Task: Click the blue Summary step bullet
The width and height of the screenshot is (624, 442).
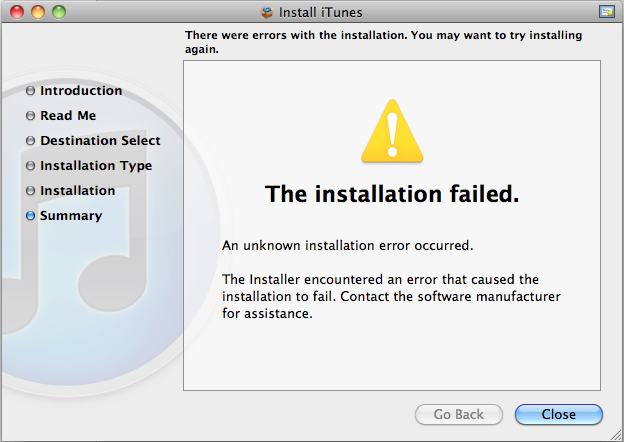Action: coord(30,216)
